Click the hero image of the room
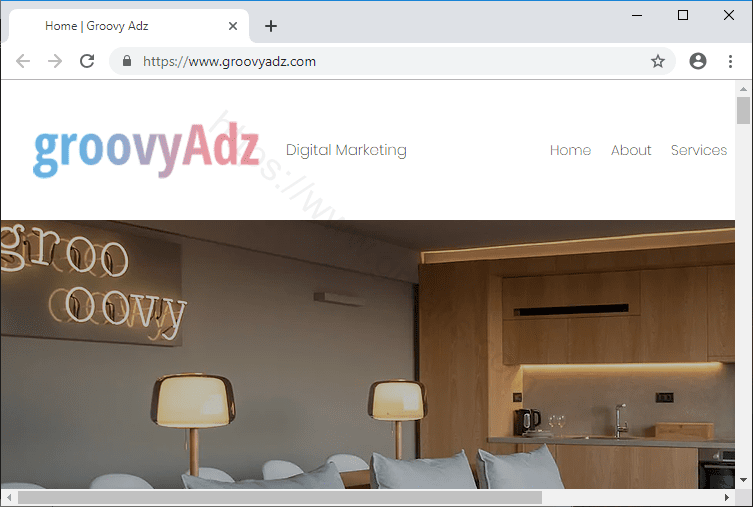 tap(368, 354)
